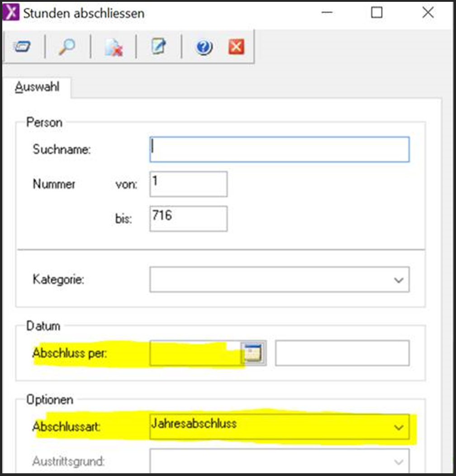The image size is (456, 476).
Task: Click the edit document pencil icon
Action: [158, 47]
